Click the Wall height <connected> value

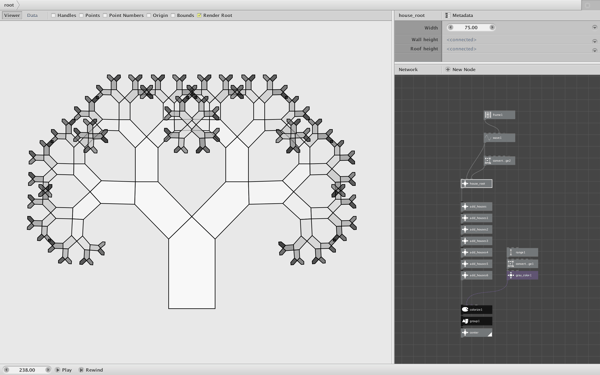click(x=461, y=39)
